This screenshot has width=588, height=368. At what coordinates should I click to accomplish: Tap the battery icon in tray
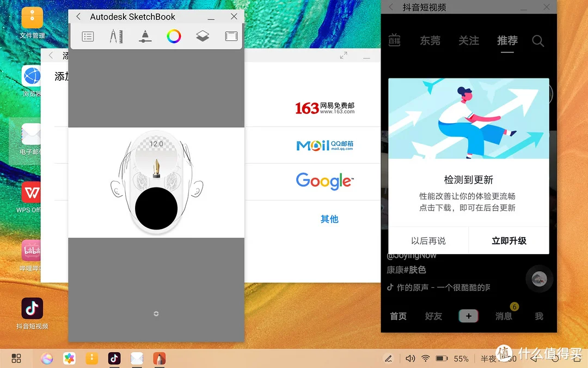click(x=442, y=359)
